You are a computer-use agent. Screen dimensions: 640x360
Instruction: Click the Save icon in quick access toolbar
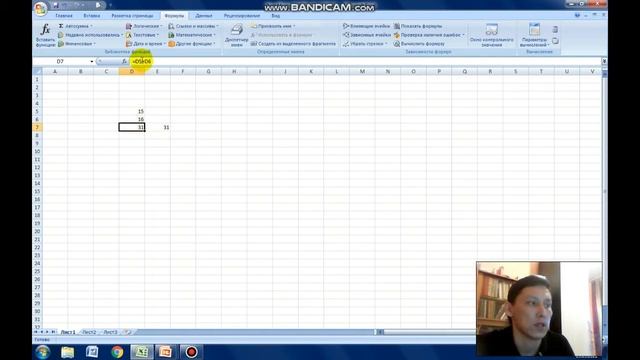point(56,5)
